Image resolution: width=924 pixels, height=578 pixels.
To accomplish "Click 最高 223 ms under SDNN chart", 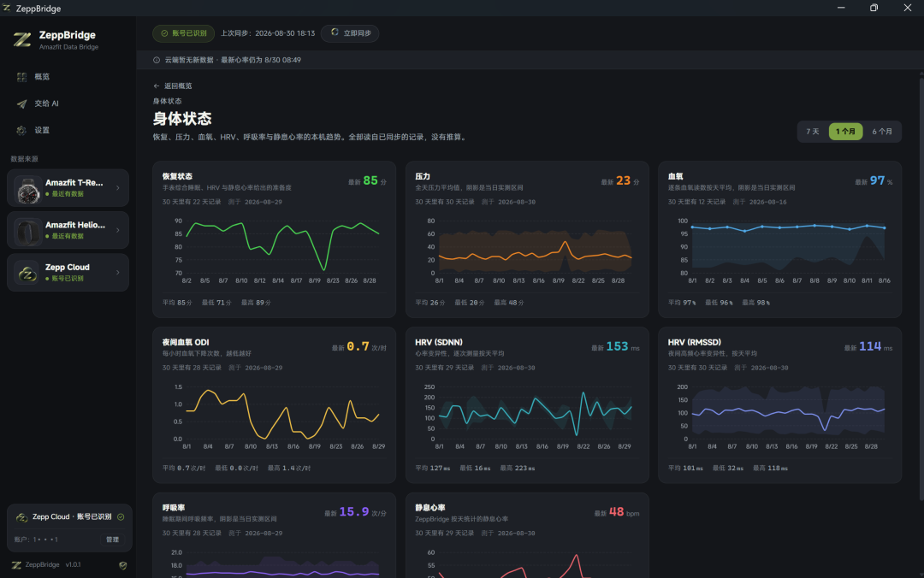I will click(x=518, y=469).
